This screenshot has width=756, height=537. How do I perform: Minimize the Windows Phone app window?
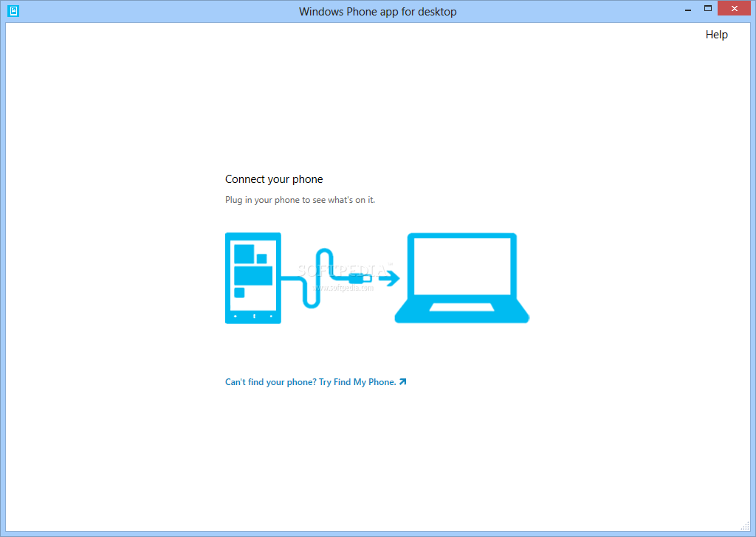click(x=688, y=9)
